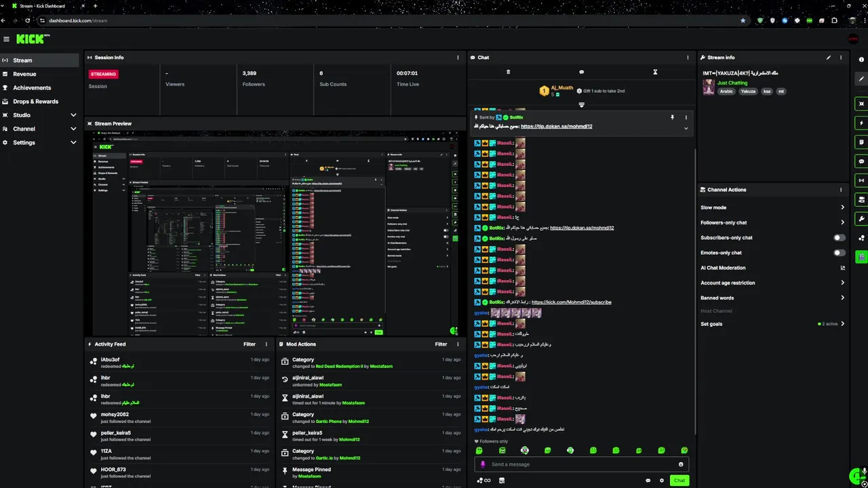Click the Yakuza stream tag

(x=748, y=91)
